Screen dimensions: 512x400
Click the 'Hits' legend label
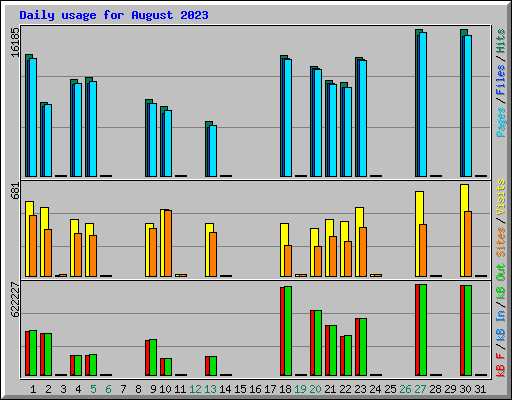click(x=501, y=41)
